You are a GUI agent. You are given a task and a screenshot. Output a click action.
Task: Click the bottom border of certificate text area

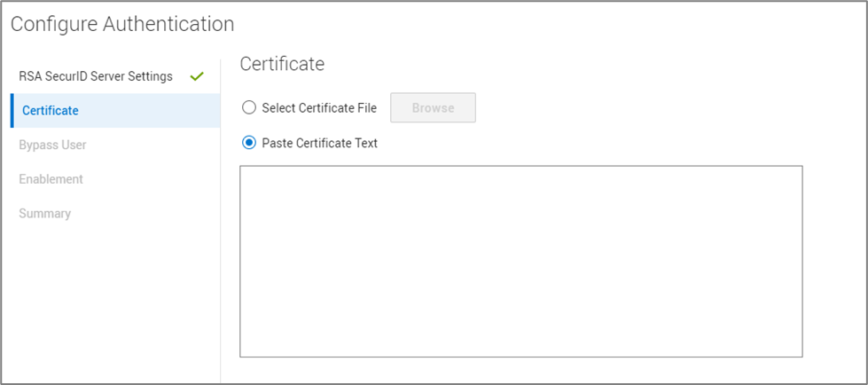tap(520, 357)
